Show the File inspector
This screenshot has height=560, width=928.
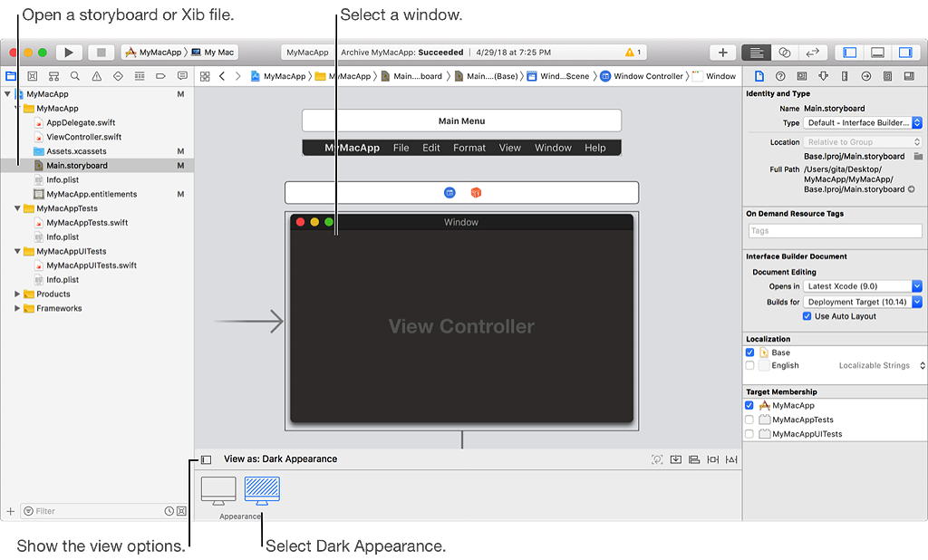[x=759, y=76]
